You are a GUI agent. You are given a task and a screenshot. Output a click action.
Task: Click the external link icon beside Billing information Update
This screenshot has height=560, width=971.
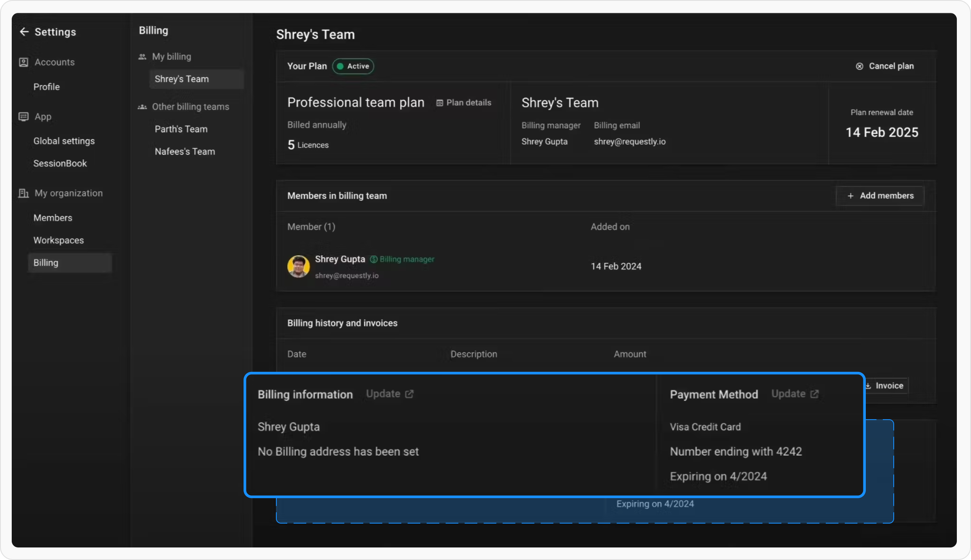409,394
